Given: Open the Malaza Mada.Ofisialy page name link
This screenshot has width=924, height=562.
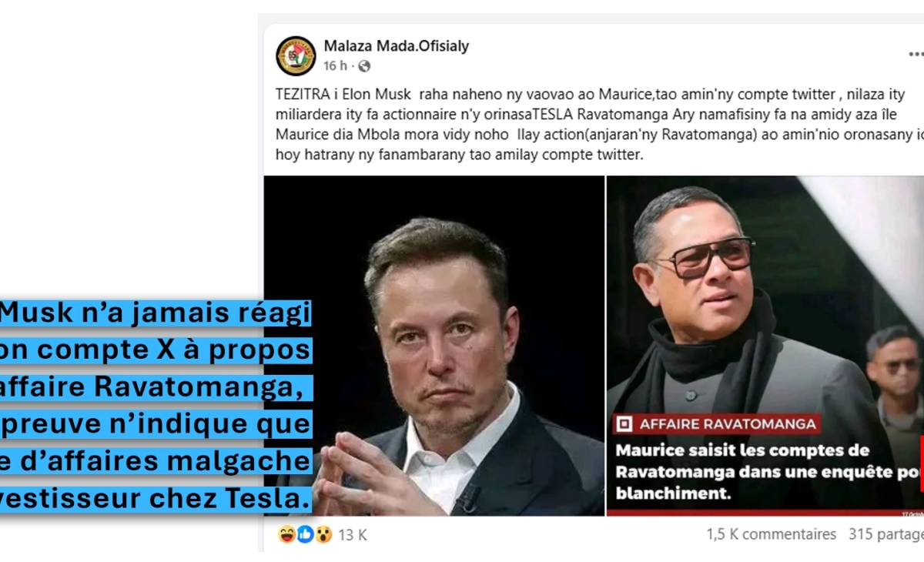Looking at the screenshot, I should [396, 45].
